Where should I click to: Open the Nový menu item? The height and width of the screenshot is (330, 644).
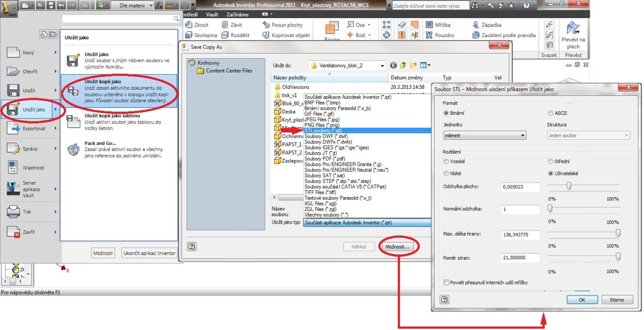pyautogui.click(x=31, y=53)
